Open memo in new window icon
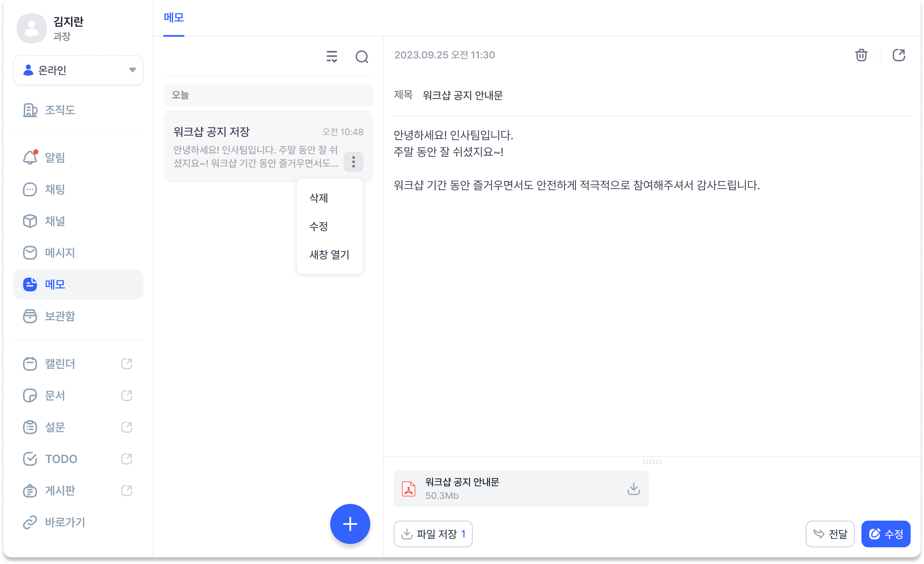 click(899, 55)
